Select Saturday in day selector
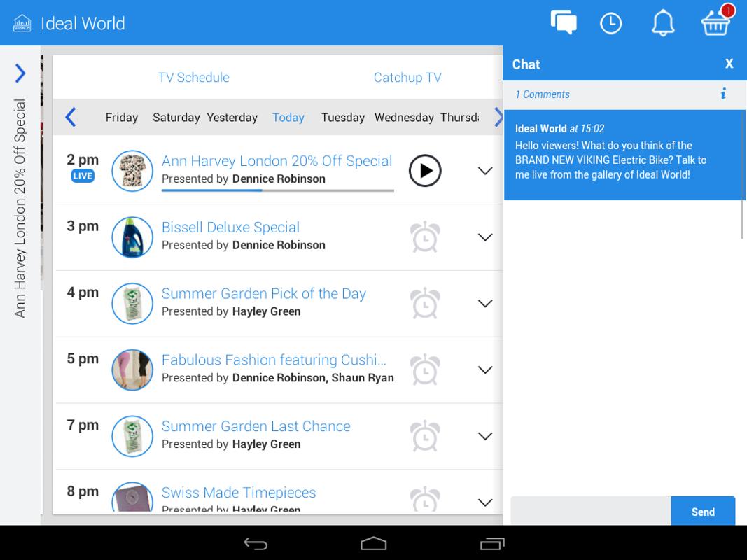Viewport: 747px width, 560px height. point(176,117)
